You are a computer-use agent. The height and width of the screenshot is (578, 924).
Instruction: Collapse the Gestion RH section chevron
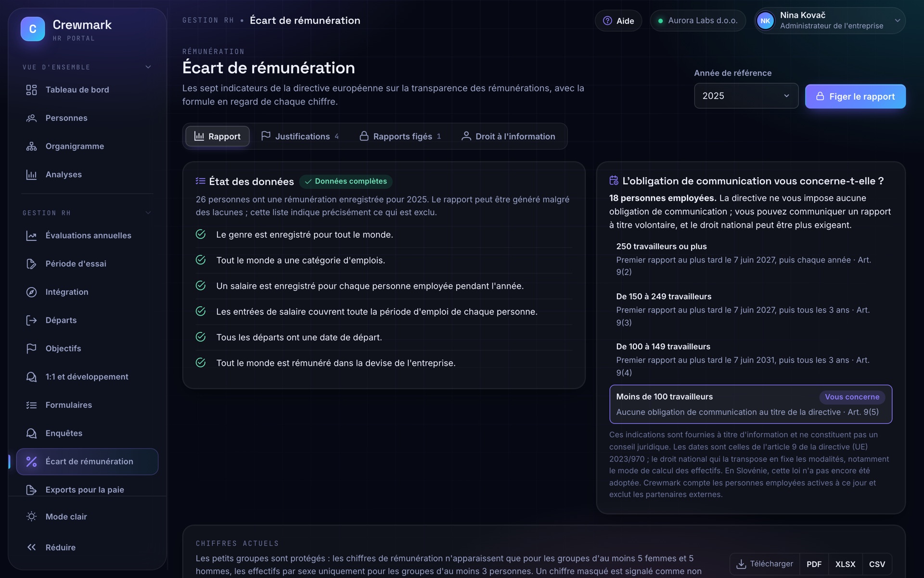[148, 213]
